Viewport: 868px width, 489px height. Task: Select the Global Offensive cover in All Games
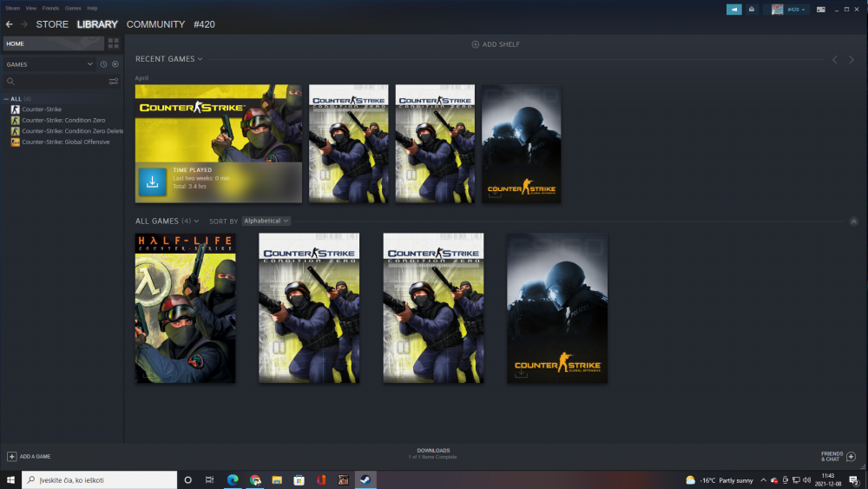[x=557, y=308]
